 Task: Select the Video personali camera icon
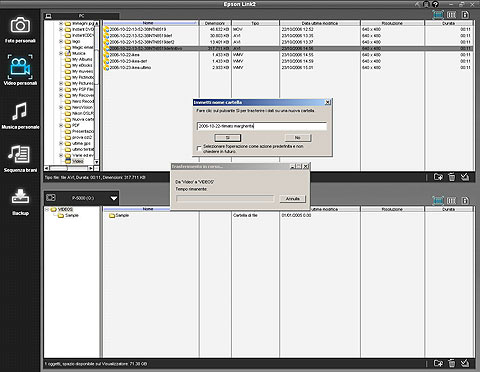[20, 67]
